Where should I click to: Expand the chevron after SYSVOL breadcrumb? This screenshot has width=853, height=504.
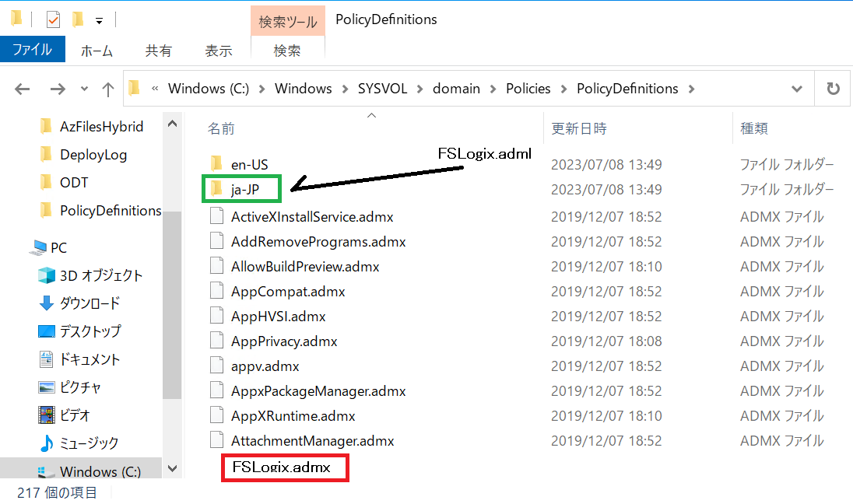coord(420,89)
